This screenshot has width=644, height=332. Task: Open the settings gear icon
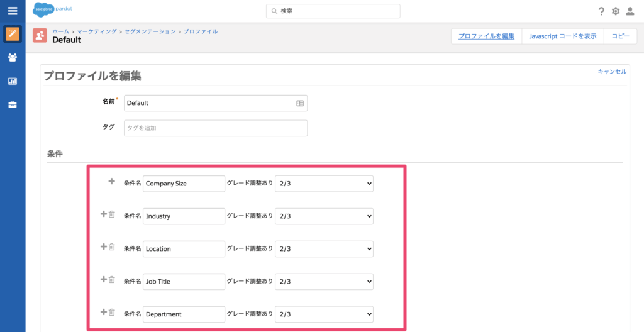(x=616, y=11)
